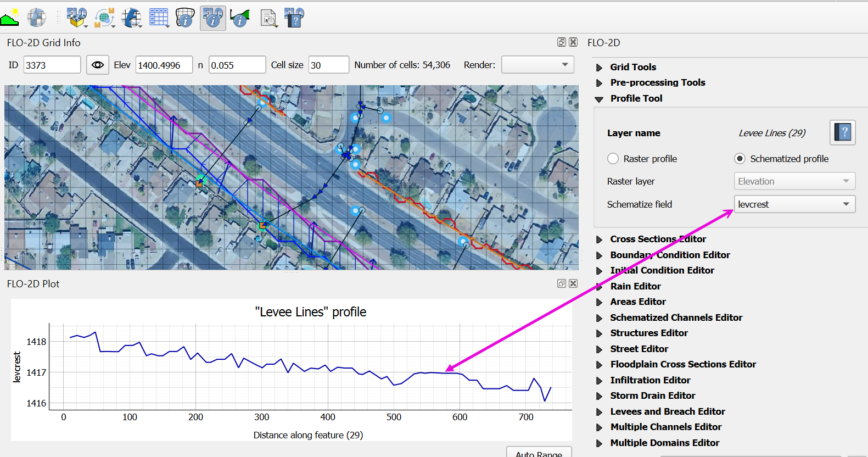Select the grid mesh info tool
The width and height of the screenshot is (868, 457).
click(185, 18)
